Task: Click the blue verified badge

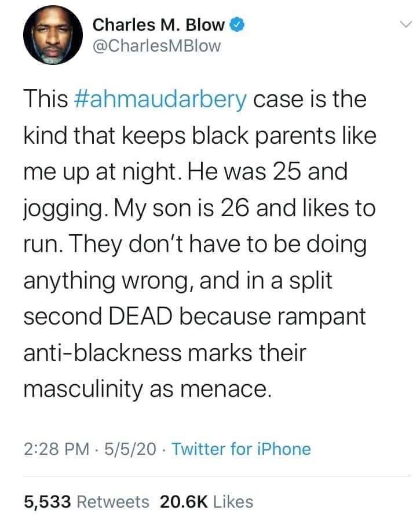Action: [237, 25]
